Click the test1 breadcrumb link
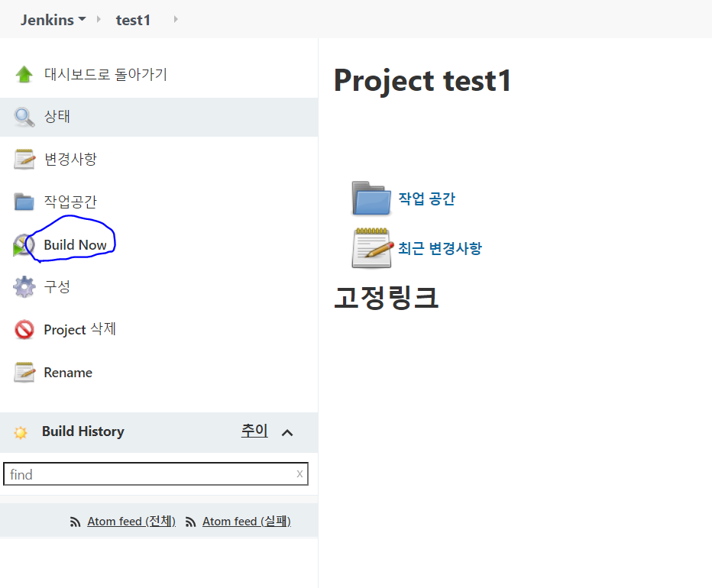Image resolution: width=712 pixels, height=588 pixels. point(133,20)
